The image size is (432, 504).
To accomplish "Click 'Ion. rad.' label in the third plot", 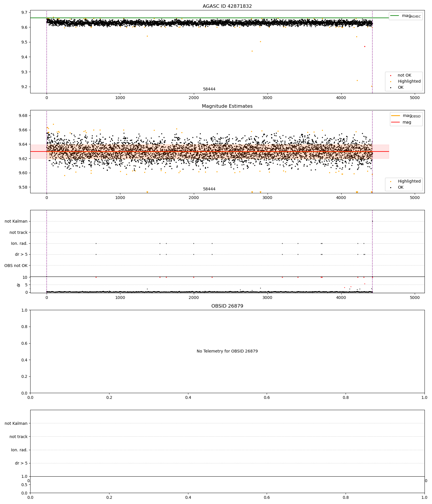I will [x=19, y=244].
